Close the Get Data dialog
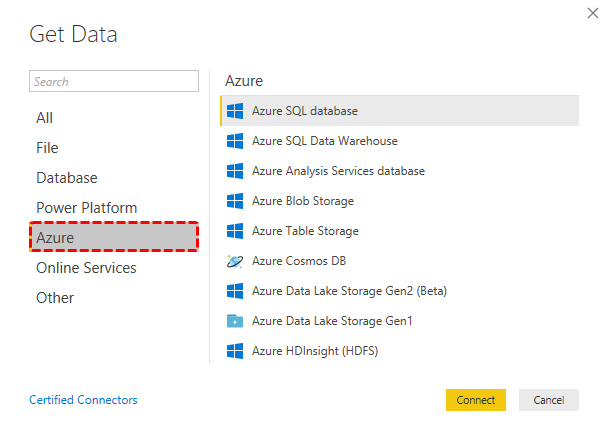608x438 pixels. (x=593, y=13)
